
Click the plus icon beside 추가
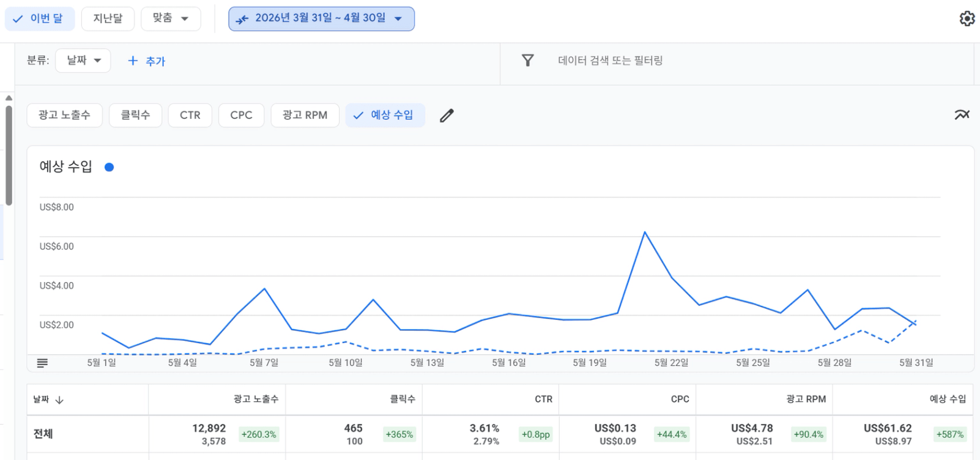click(133, 61)
